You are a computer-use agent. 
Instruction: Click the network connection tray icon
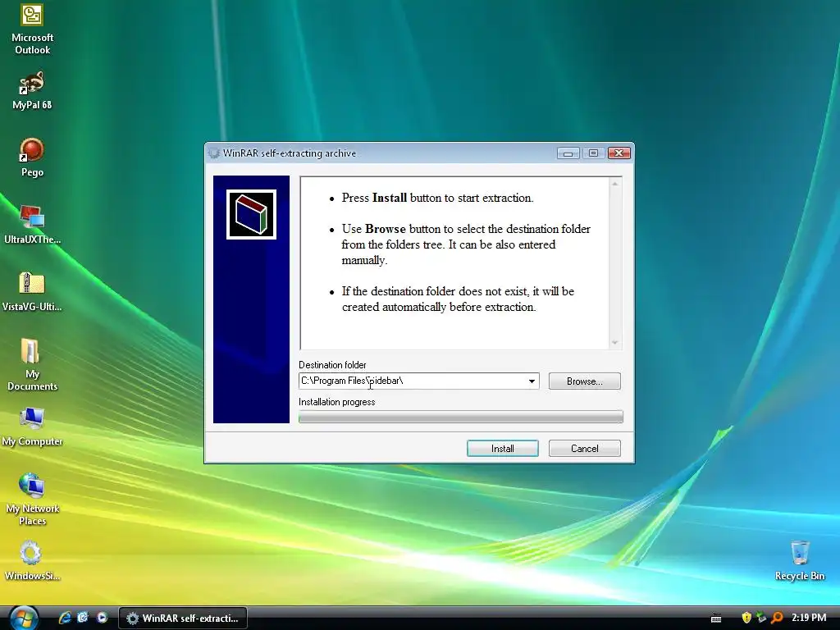tap(761, 618)
